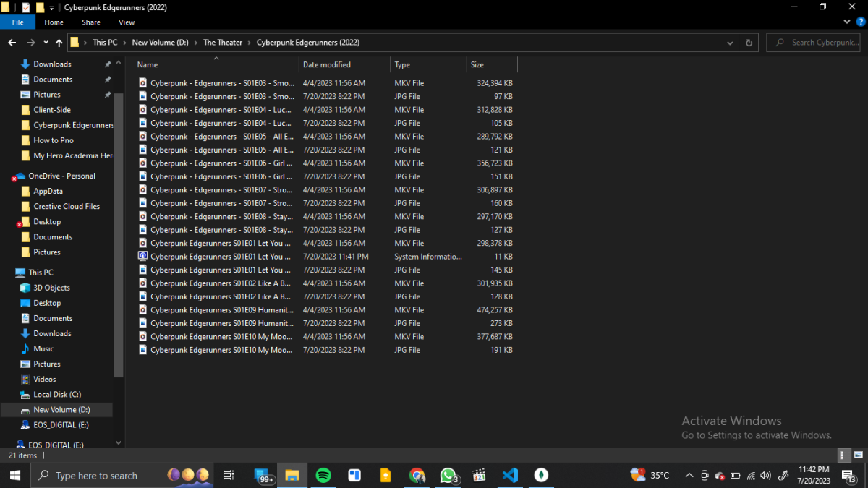Select the System Information file's icon
Viewport: 868px width, 488px height.
(x=142, y=257)
